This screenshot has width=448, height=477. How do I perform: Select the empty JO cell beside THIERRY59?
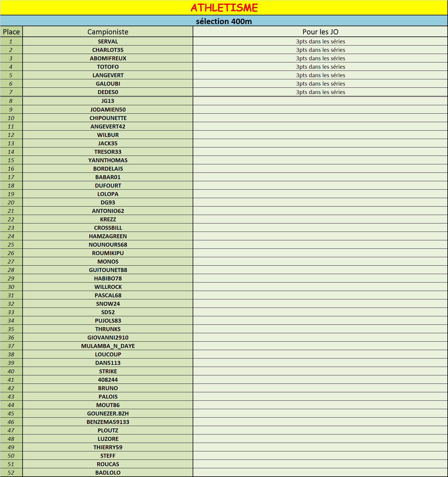tap(320, 447)
